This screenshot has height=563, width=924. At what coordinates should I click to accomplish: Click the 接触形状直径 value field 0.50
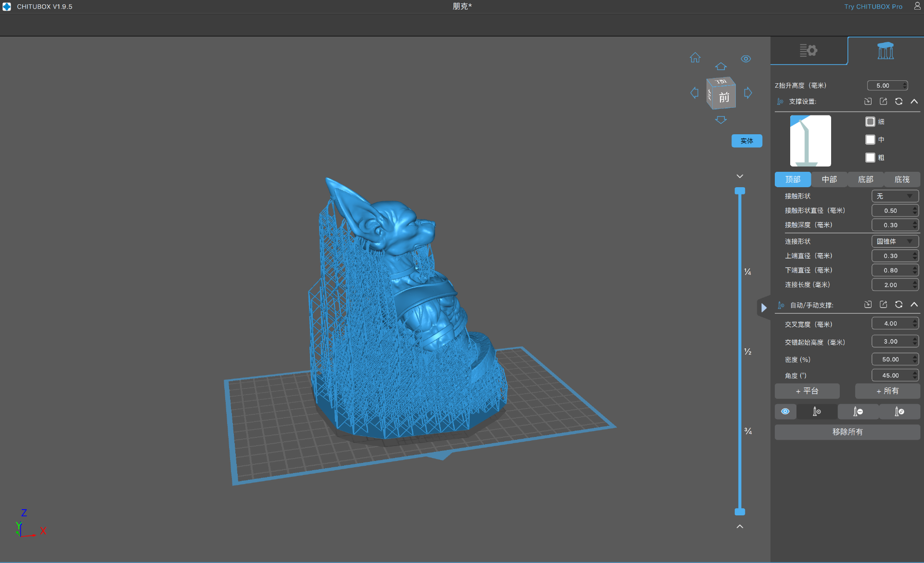click(891, 211)
